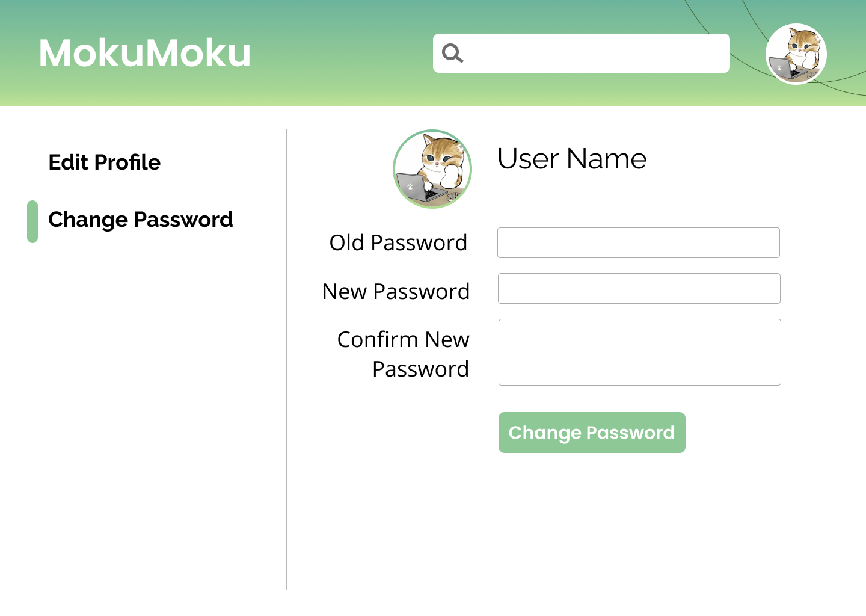Switch to the Edit Profile section
The height and width of the screenshot is (616, 866).
(x=104, y=162)
